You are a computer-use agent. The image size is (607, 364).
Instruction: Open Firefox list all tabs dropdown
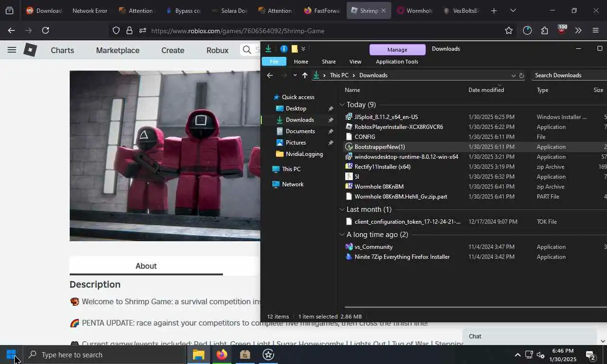click(513, 10)
